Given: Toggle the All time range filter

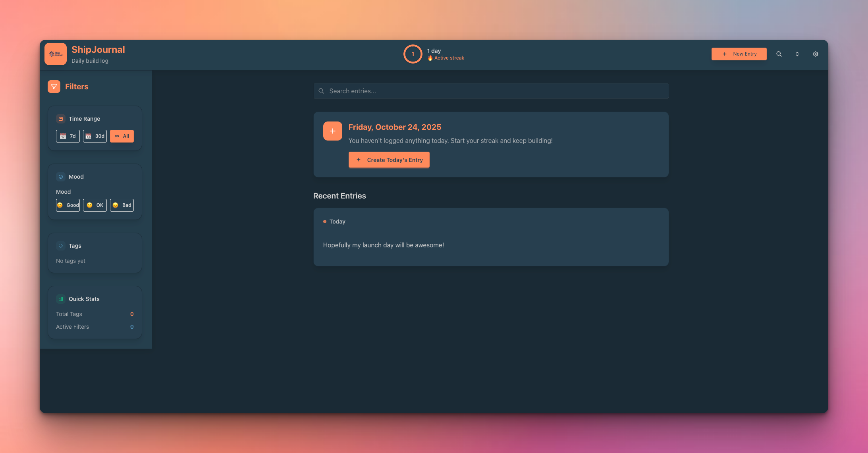Looking at the screenshot, I should click(122, 136).
